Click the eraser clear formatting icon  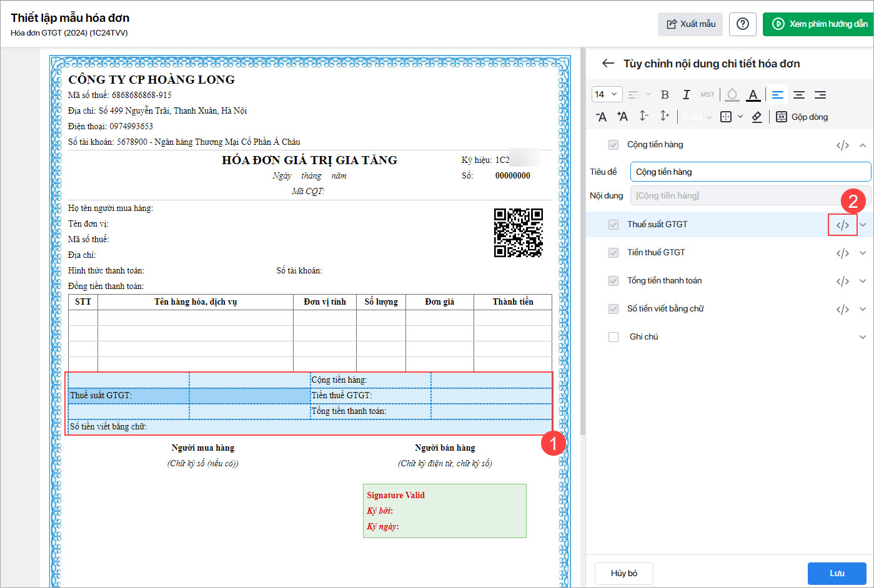point(757,117)
